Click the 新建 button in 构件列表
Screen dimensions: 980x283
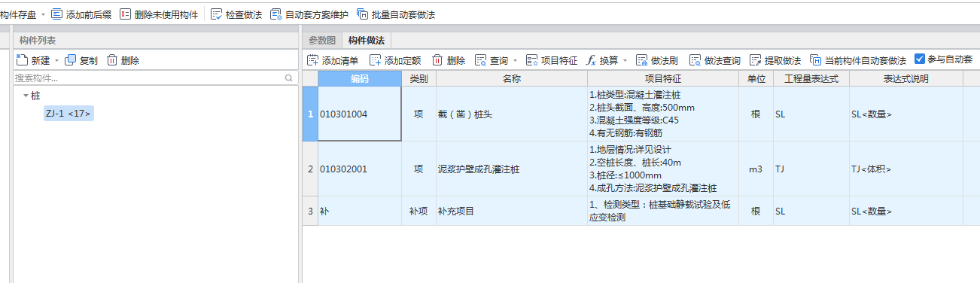click(33, 60)
